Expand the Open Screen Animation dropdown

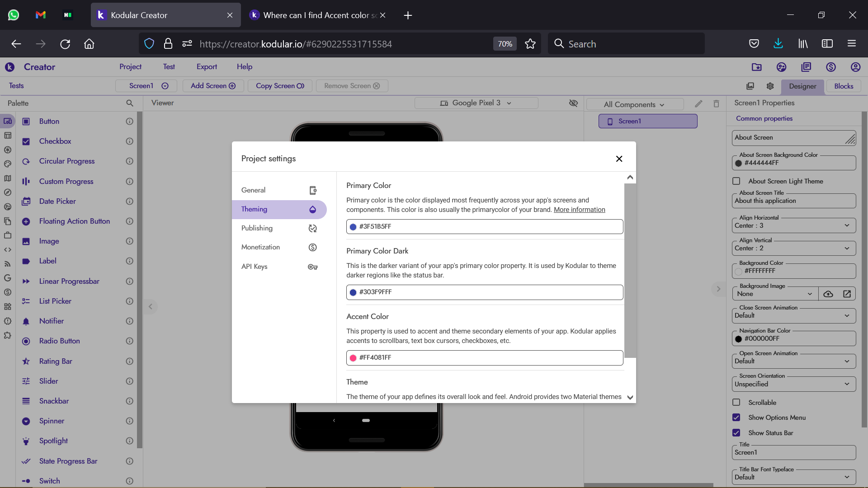[794, 361]
